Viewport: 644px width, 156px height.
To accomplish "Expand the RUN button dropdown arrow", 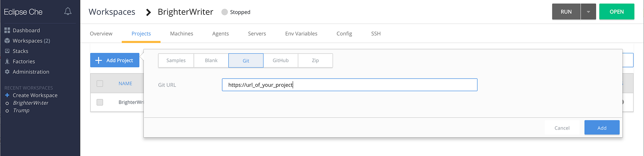I will click(x=588, y=12).
